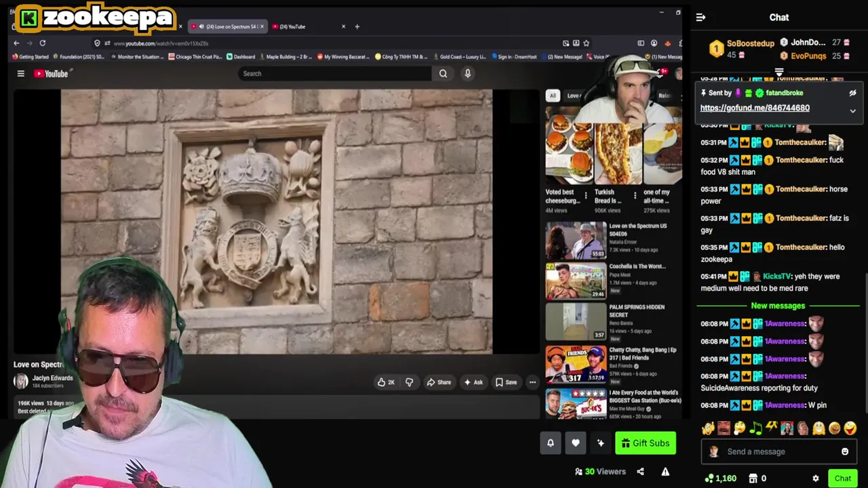Click the YouTube Share button
Image resolution: width=868 pixels, height=488 pixels.
pos(439,382)
